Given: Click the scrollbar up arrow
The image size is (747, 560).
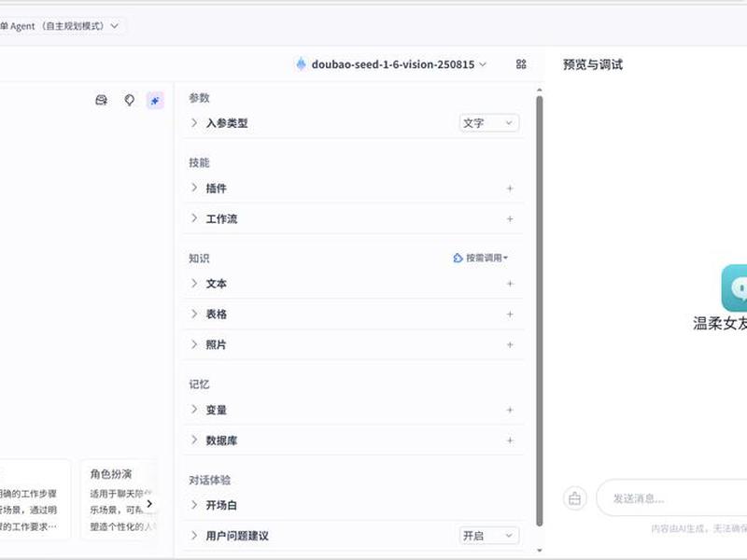Looking at the screenshot, I should pyautogui.click(x=540, y=90).
